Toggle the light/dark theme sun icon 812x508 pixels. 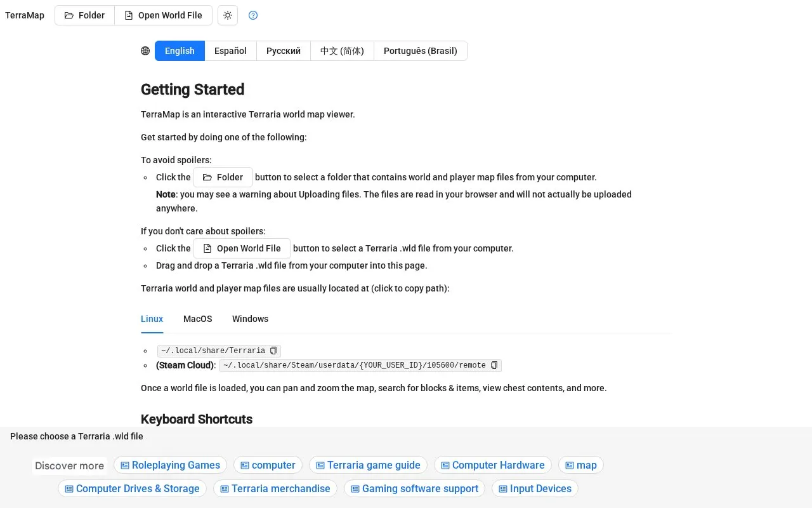pyautogui.click(x=228, y=15)
